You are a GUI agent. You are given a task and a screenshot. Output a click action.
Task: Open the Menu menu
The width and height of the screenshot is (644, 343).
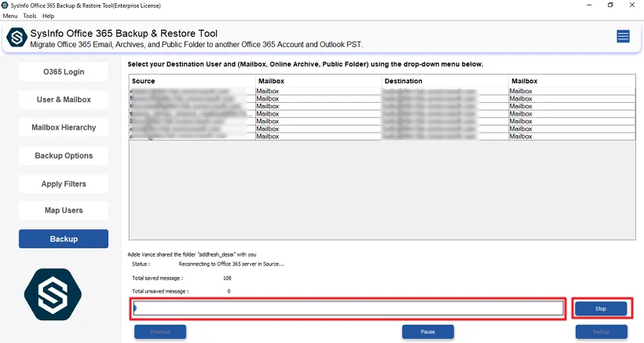coord(10,16)
